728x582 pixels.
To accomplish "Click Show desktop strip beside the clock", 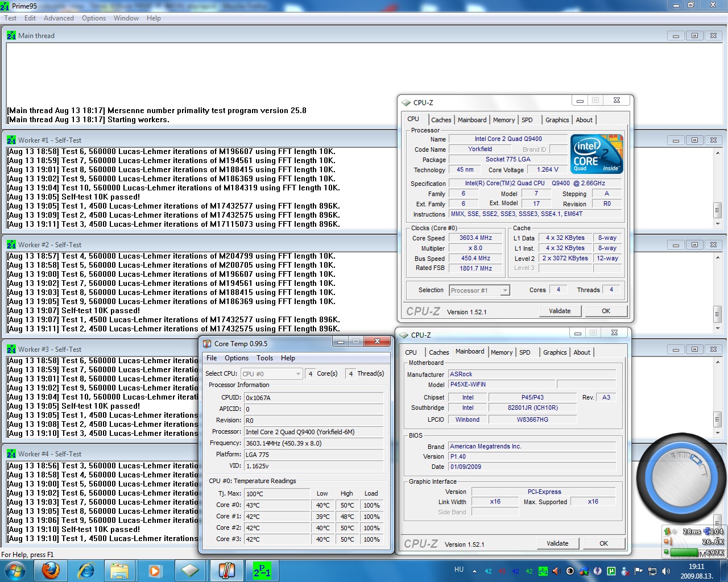I will (723, 571).
